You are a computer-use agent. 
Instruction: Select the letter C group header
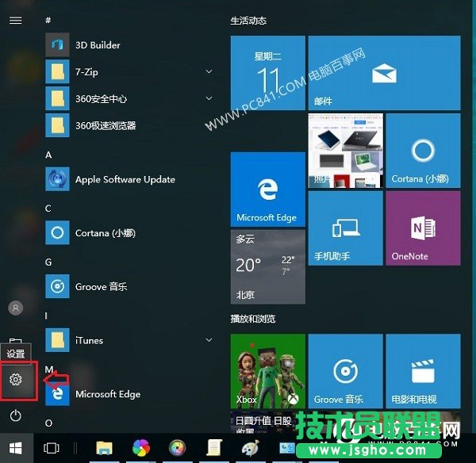click(48, 209)
